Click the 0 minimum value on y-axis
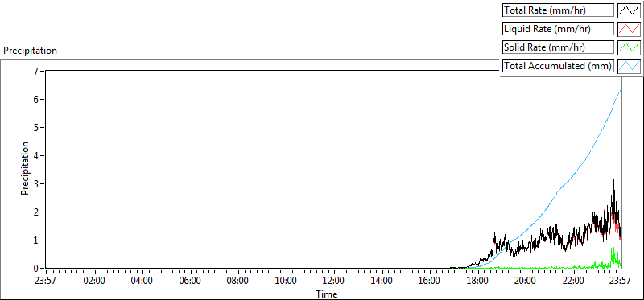Screen dimensions: 644x300 (x=35, y=269)
